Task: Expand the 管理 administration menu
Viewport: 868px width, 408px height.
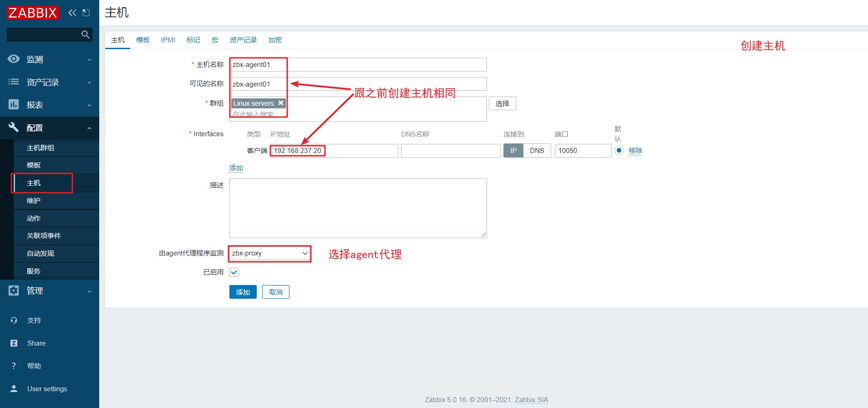Action: [x=50, y=291]
